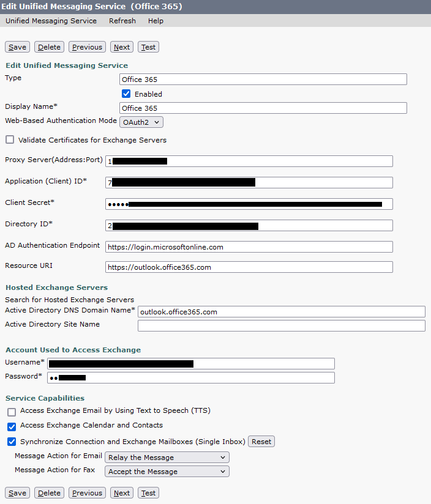
Task: Click the Resource URI field
Action: point(249,267)
